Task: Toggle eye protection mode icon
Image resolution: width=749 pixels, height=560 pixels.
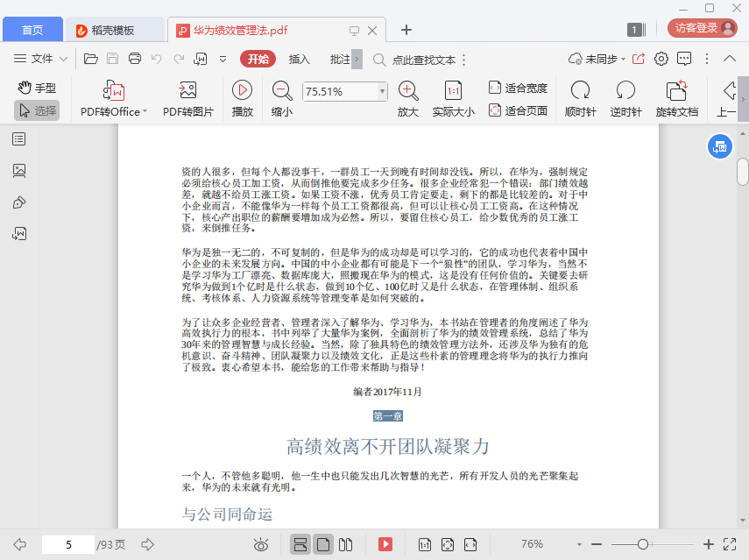Action: coord(261,544)
